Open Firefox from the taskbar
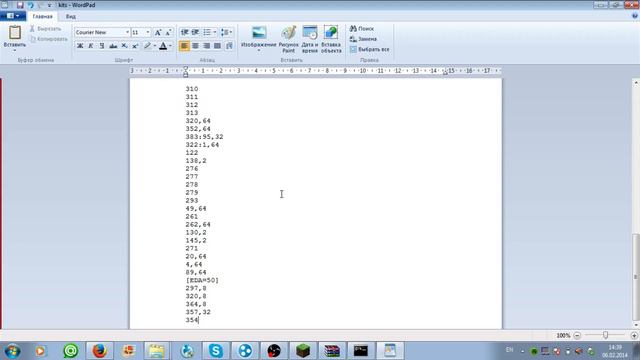Viewport: 640px width, 360px height. [100, 351]
